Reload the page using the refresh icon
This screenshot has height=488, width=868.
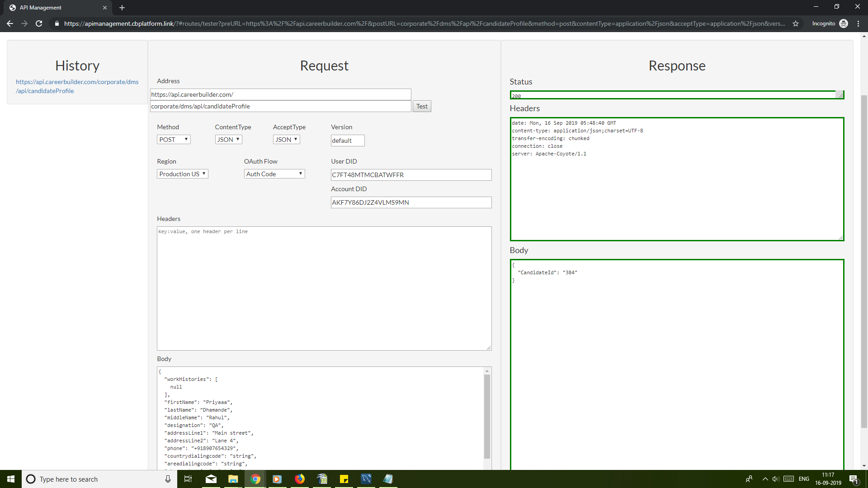coord(39,23)
